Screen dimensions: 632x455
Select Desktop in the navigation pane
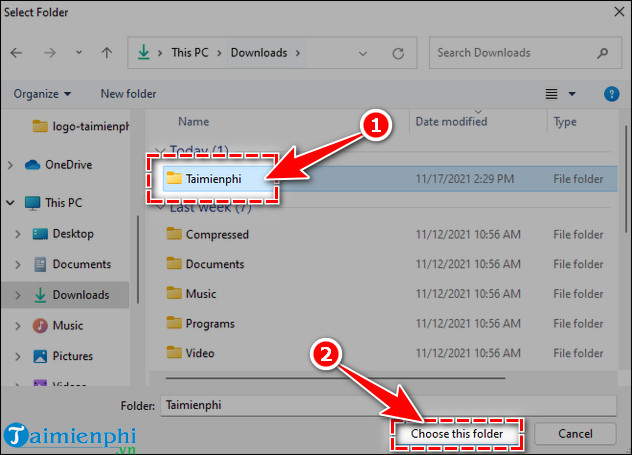73,234
